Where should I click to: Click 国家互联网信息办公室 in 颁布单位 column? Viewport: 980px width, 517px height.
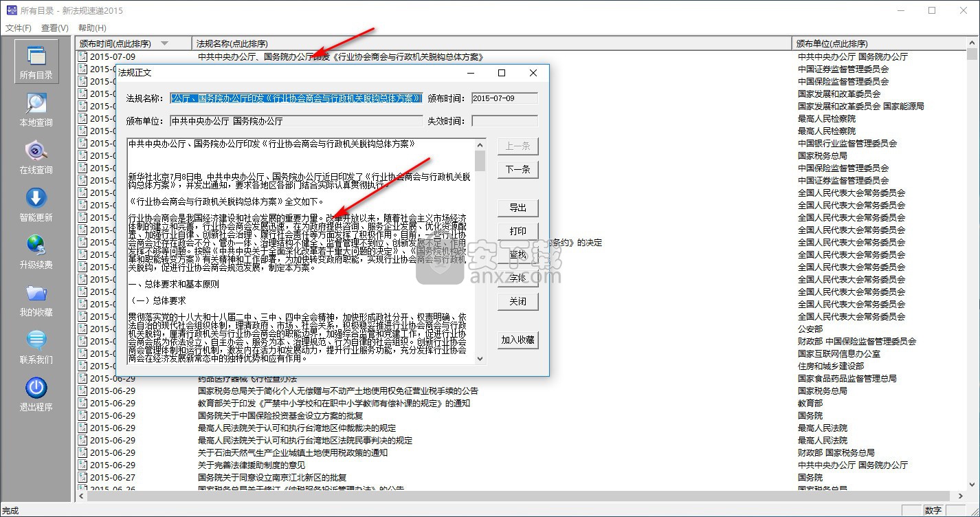pyautogui.click(x=839, y=353)
